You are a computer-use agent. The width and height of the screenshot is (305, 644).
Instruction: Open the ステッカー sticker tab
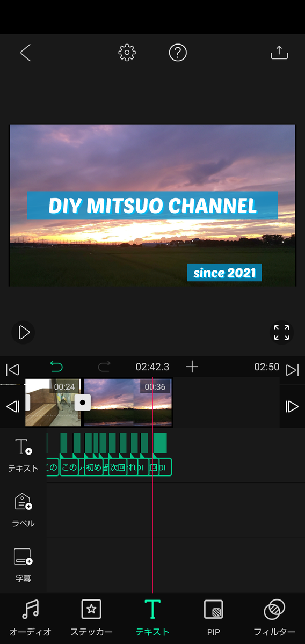91,617
